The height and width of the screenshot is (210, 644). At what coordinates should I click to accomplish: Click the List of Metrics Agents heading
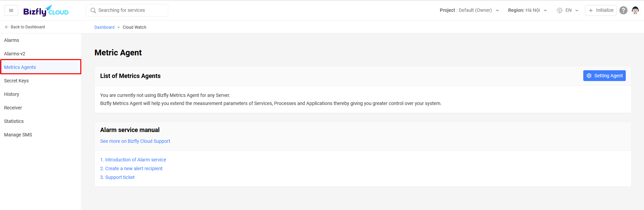130,76
